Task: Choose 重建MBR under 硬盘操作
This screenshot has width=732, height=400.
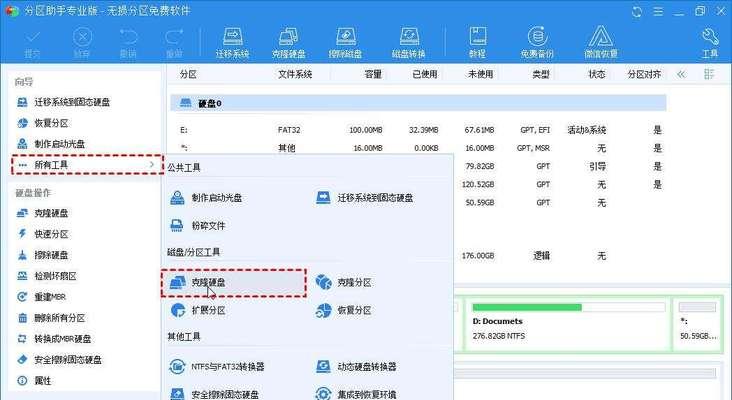Action: 41,297
